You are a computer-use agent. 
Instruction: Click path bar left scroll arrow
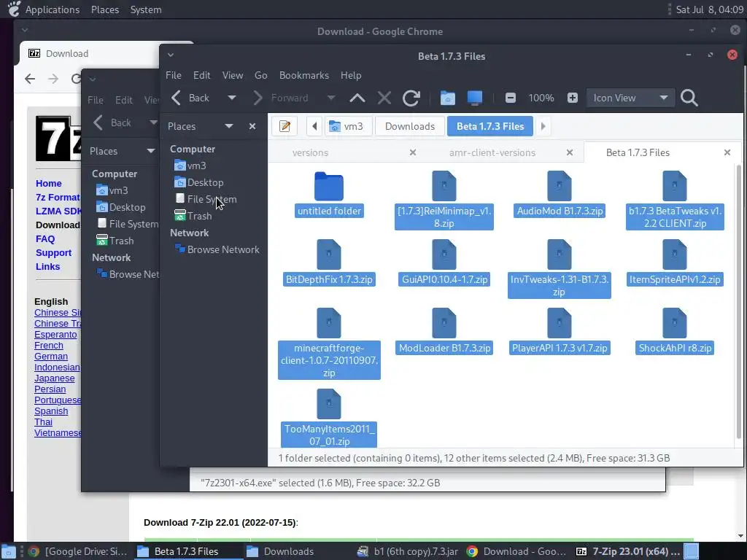pos(314,126)
